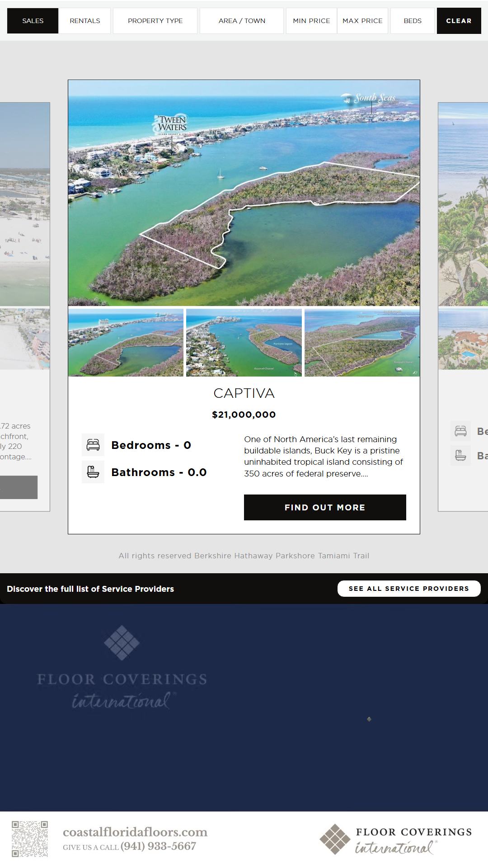Click the QR code in the footer
This screenshot has width=488, height=868.
[30, 839]
